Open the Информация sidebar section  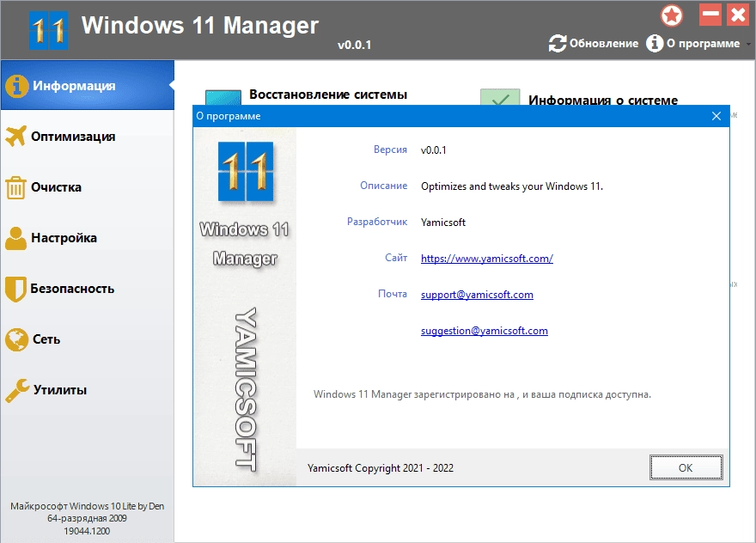(88, 85)
